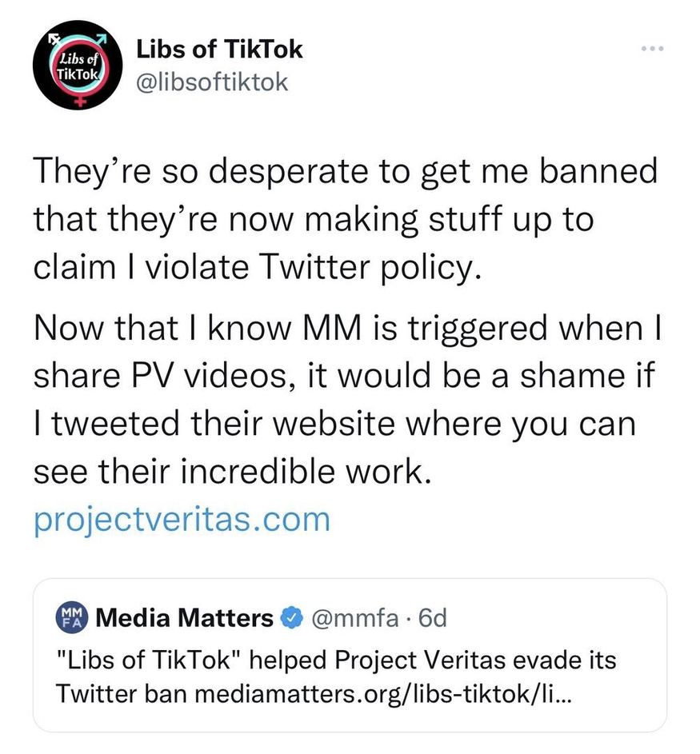The image size is (700, 754).
Task: Click the Media Matters account name
Action: [x=185, y=618]
